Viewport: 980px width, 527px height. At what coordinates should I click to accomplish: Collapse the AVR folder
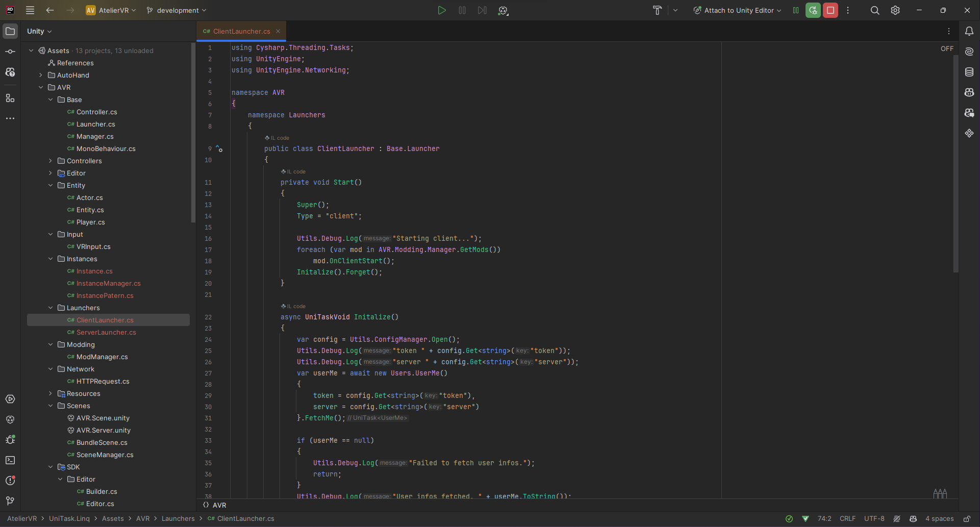click(41, 87)
